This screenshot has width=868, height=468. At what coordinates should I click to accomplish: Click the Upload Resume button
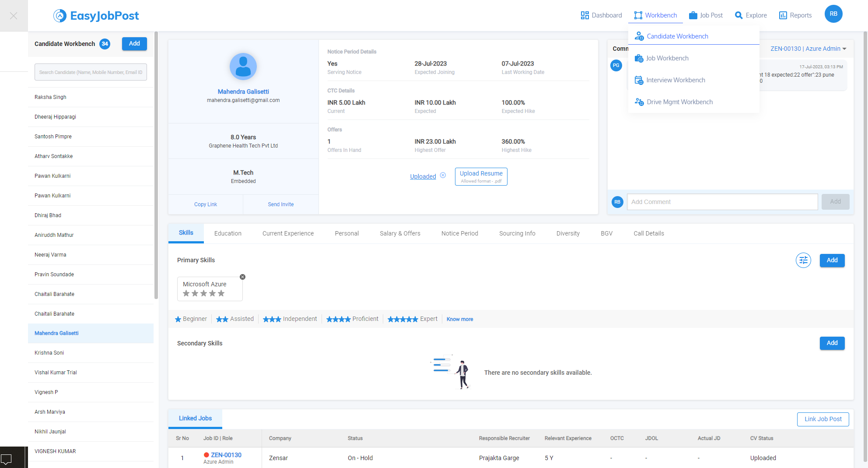click(481, 176)
